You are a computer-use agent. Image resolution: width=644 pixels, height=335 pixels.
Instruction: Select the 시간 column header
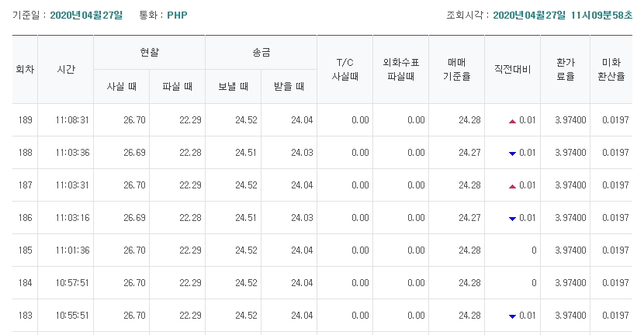(66, 69)
